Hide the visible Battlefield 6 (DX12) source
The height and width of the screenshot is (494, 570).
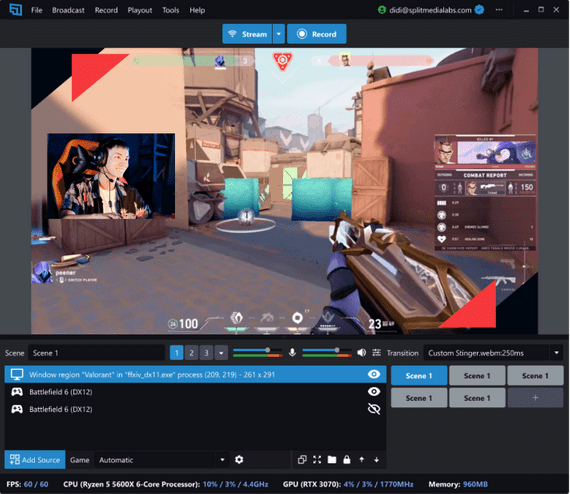374,391
